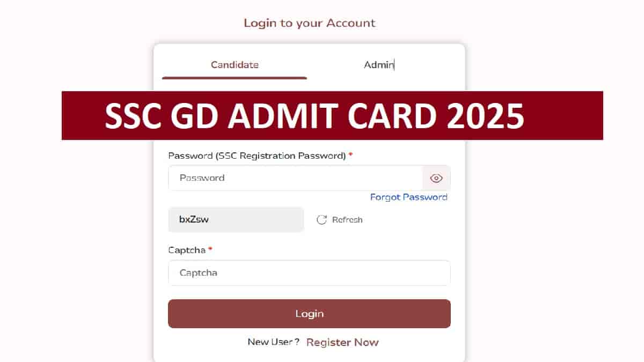Open the Forgot Password link
Screen dimensions: 644x362
(408, 197)
